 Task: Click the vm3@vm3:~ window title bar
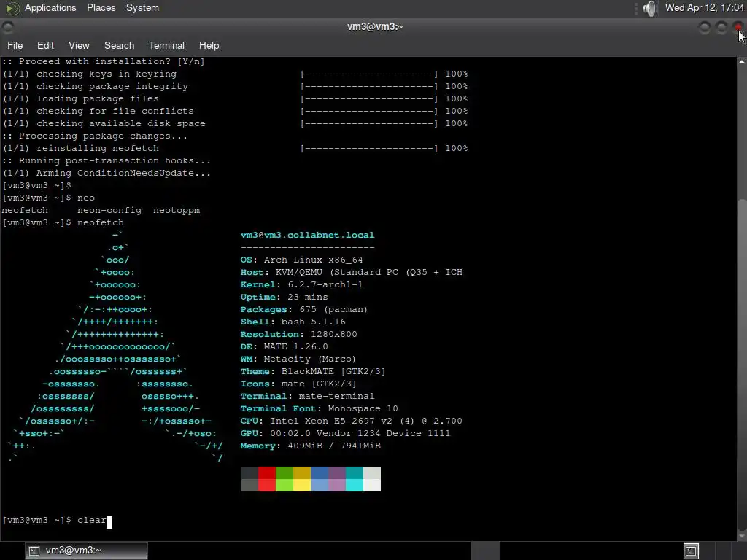click(374, 27)
